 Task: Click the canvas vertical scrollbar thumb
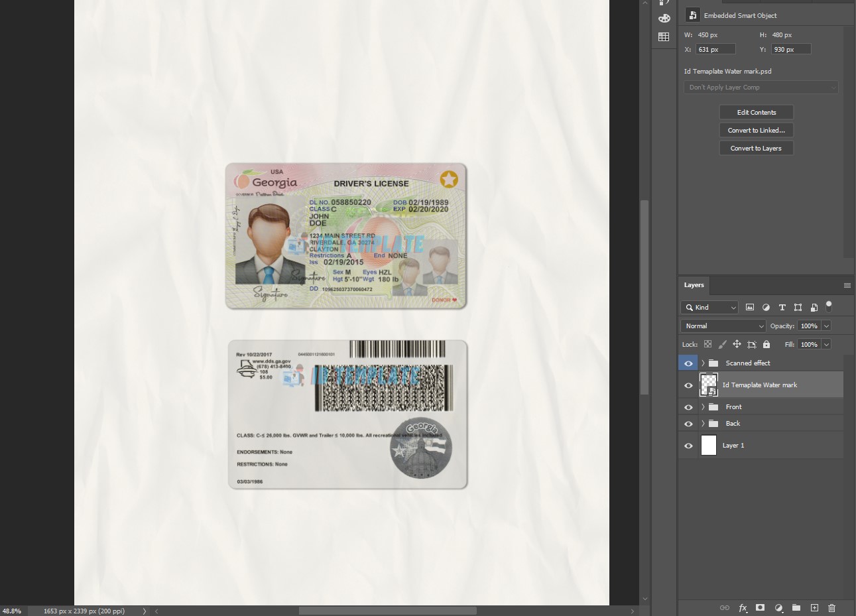[644, 296]
